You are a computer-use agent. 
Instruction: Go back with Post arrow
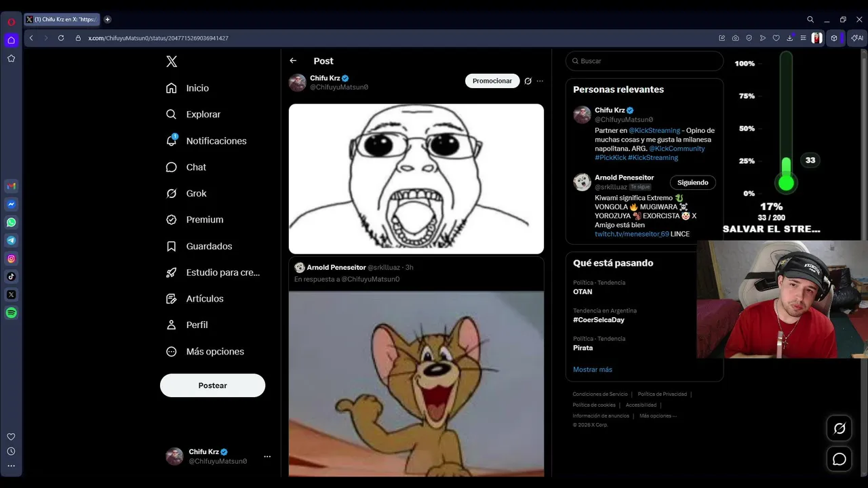293,61
